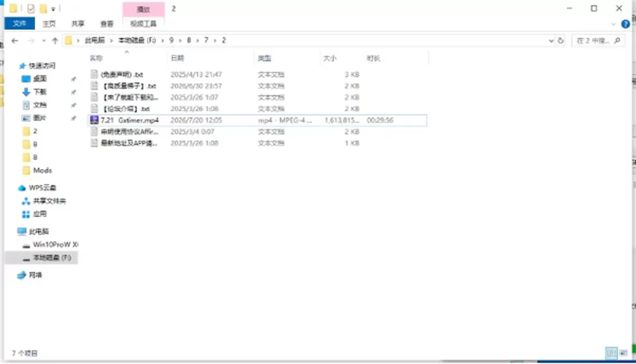
Task: Expand the chevron after 此电脑 in breadcrumb
Action: [111, 40]
